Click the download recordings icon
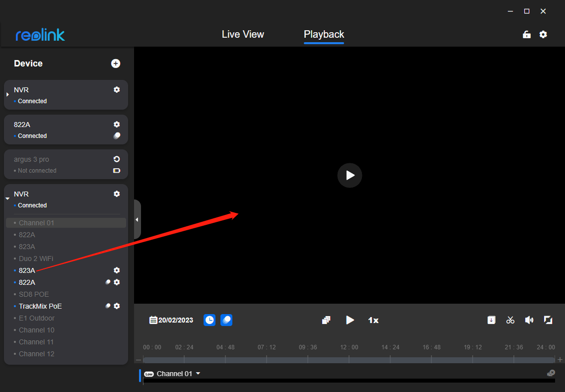This screenshot has height=392, width=565. 491,320
